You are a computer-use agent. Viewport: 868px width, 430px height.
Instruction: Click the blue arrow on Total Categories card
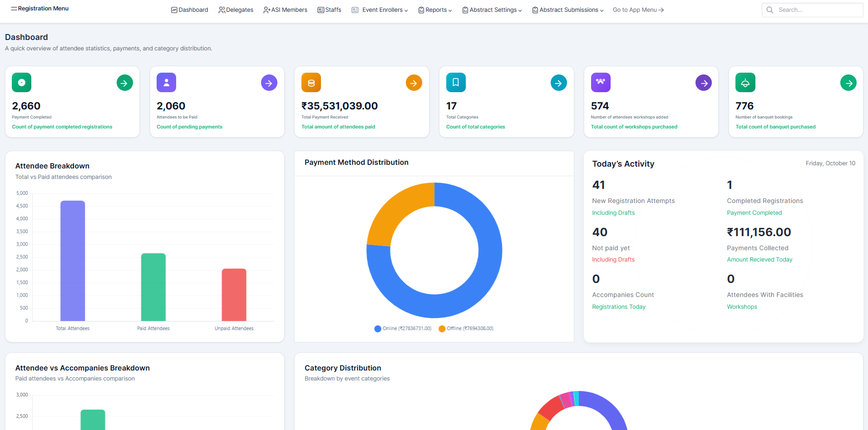[x=558, y=83]
